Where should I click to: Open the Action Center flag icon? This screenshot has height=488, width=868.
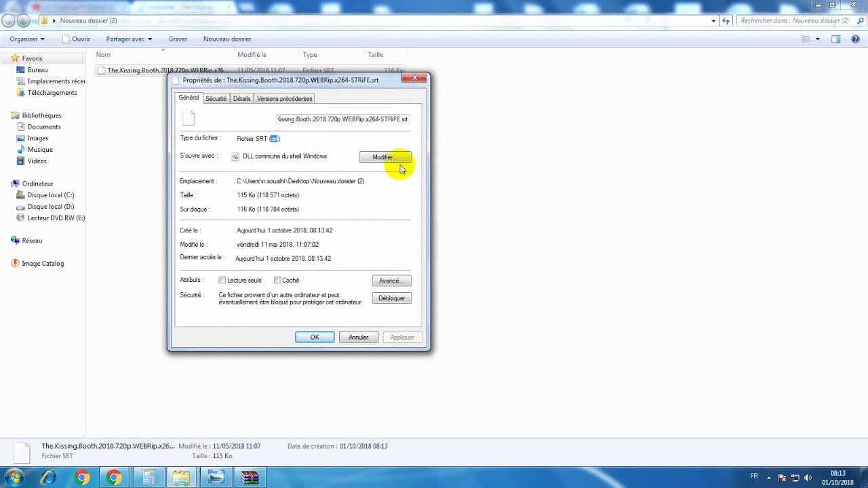point(783,477)
